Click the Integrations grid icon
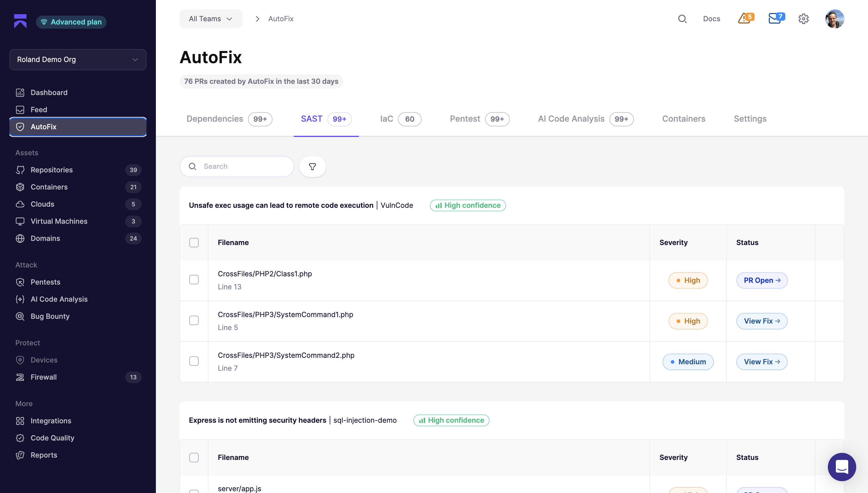The image size is (868, 493). pyautogui.click(x=20, y=421)
